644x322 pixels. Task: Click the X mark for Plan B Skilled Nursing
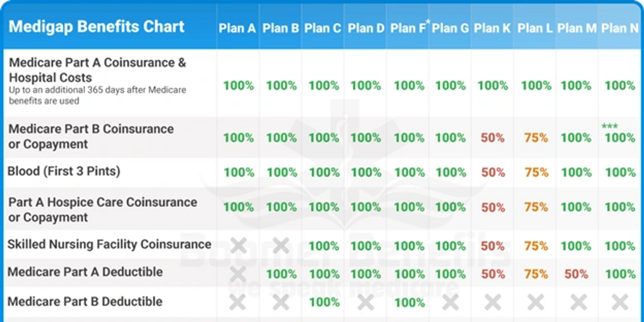(x=281, y=245)
